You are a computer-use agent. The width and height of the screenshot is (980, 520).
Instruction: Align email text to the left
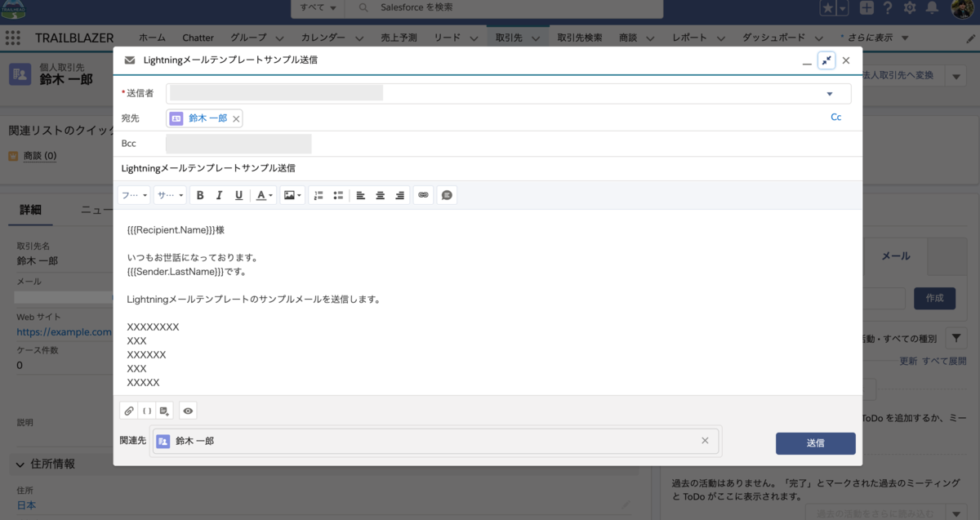360,195
